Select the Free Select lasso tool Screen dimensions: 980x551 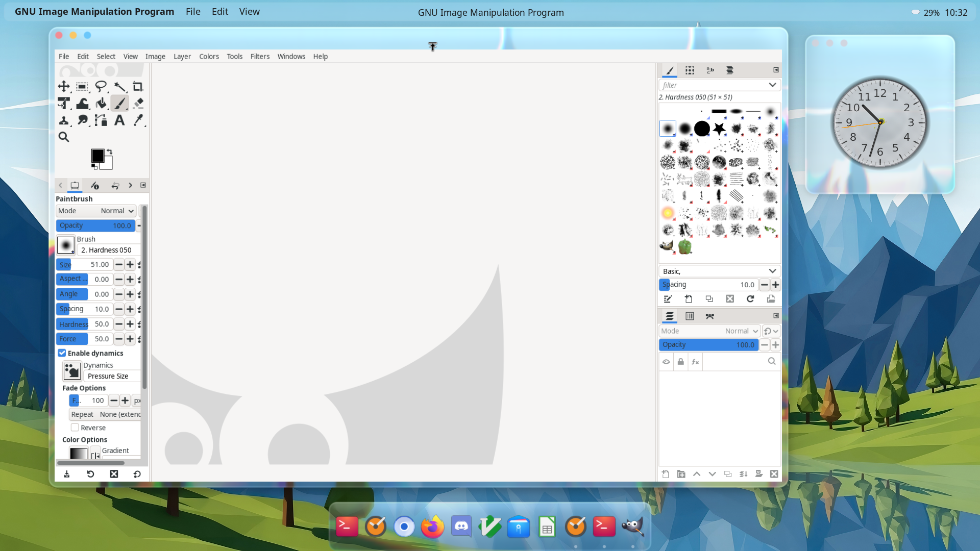click(101, 86)
